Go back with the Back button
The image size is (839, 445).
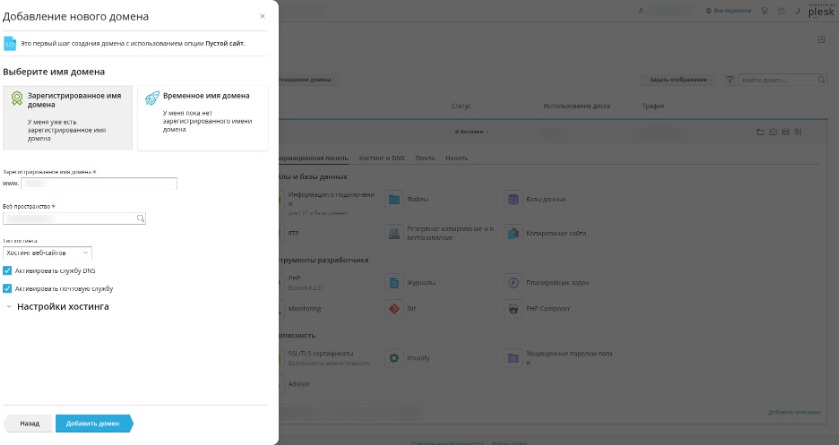[x=29, y=423]
